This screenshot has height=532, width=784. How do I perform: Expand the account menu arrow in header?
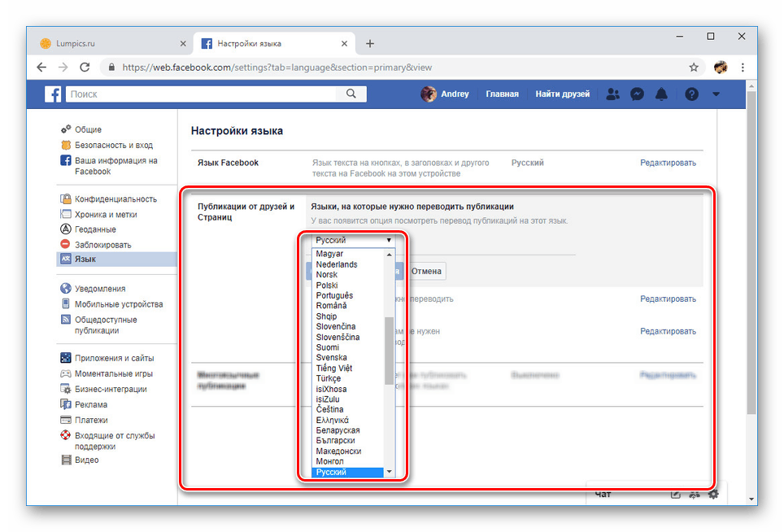[716, 94]
